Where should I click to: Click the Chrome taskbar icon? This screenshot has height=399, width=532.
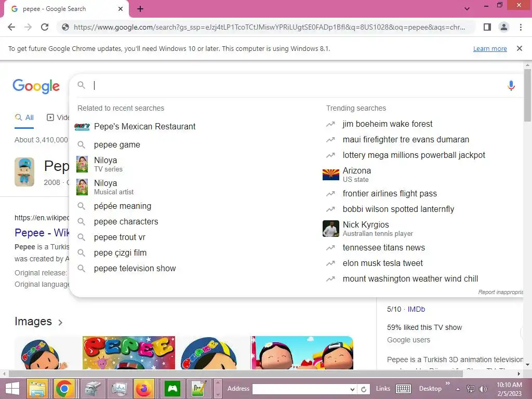tap(64, 389)
